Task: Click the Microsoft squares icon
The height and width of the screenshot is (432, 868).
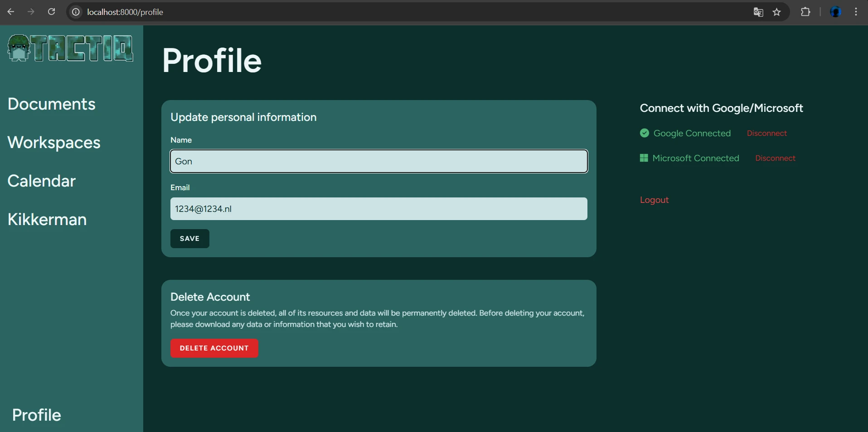Action: pyautogui.click(x=644, y=158)
